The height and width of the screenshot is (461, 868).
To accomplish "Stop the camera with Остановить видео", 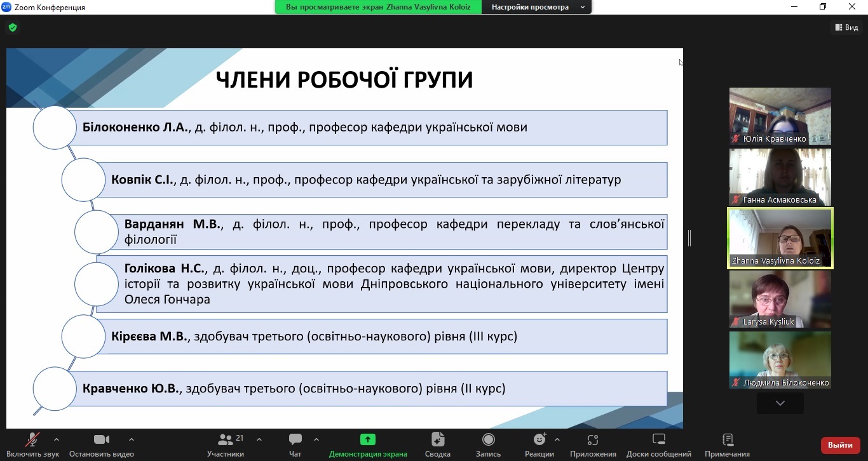I will pyautogui.click(x=100, y=444).
